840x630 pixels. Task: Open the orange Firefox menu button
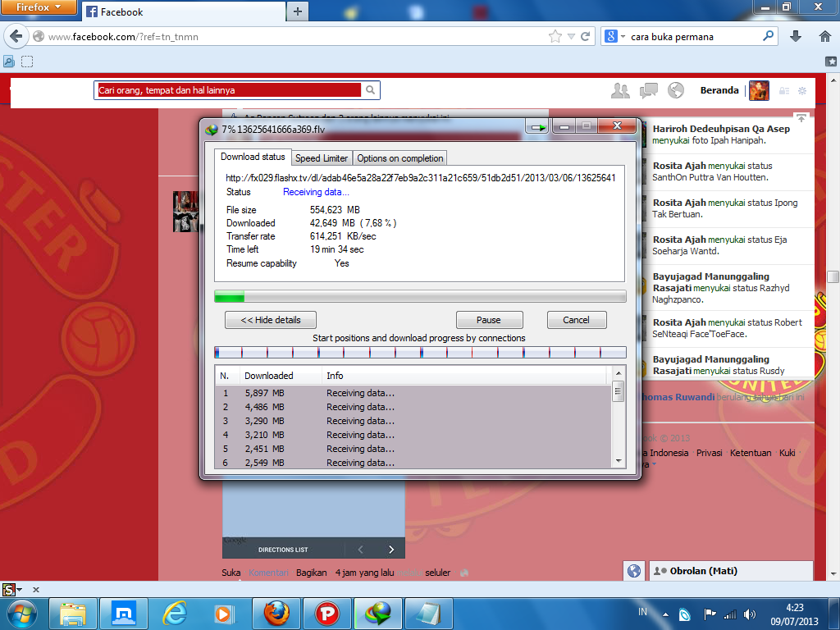(39, 8)
